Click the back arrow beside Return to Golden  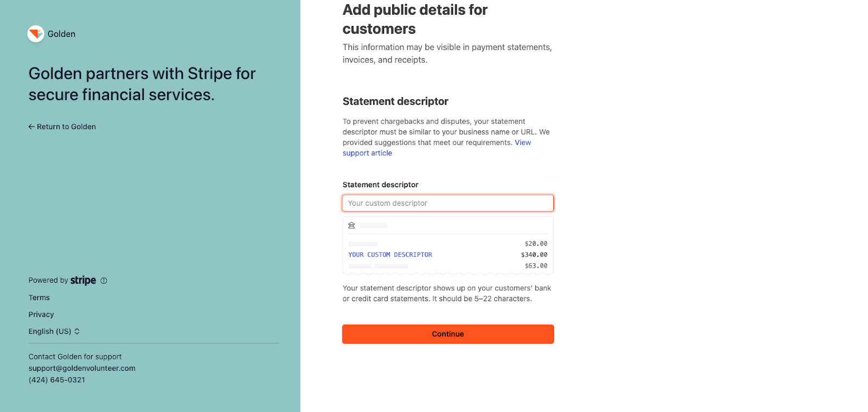point(31,126)
